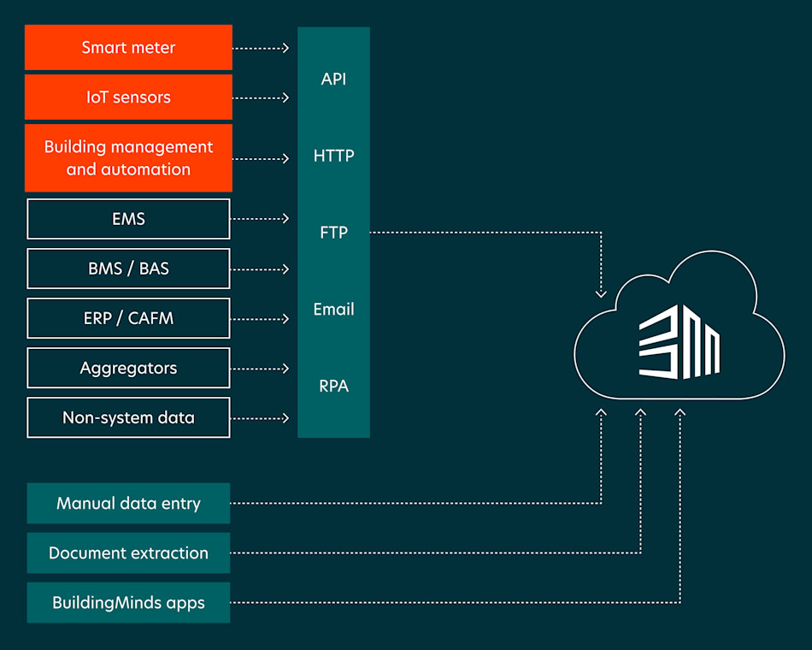Image resolution: width=812 pixels, height=650 pixels.
Task: Click the BMS / BAS box
Action: coord(128,269)
